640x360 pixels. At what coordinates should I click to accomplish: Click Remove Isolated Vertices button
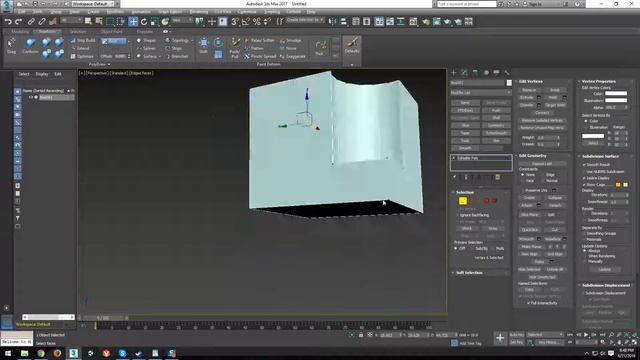tap(542, 120)
